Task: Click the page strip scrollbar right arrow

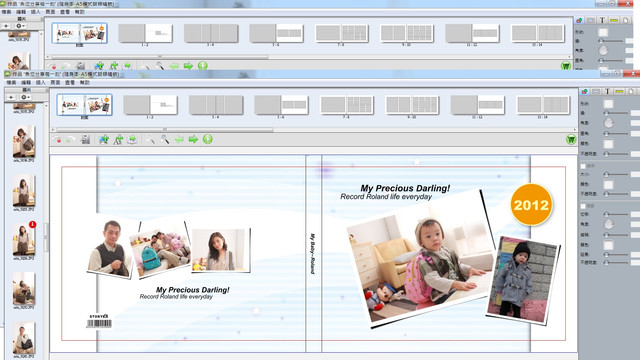Action: 575,130
